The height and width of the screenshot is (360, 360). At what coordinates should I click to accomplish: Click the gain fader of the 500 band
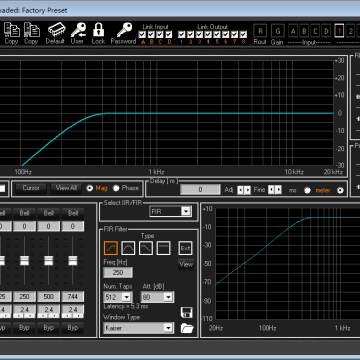tap(49, 261)
